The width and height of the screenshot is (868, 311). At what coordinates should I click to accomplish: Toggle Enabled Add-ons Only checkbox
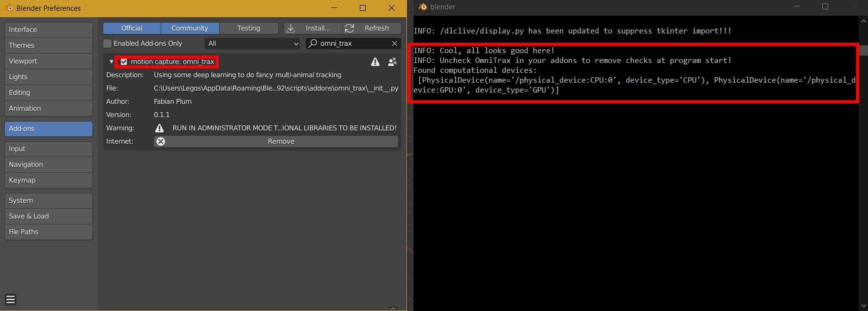pyautogui.click(x=107, y=43)
